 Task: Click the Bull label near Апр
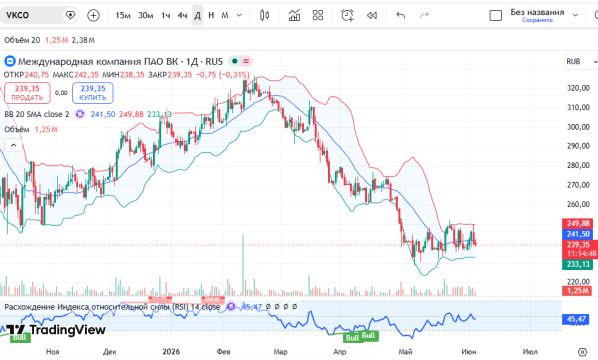tap(352, 338)
